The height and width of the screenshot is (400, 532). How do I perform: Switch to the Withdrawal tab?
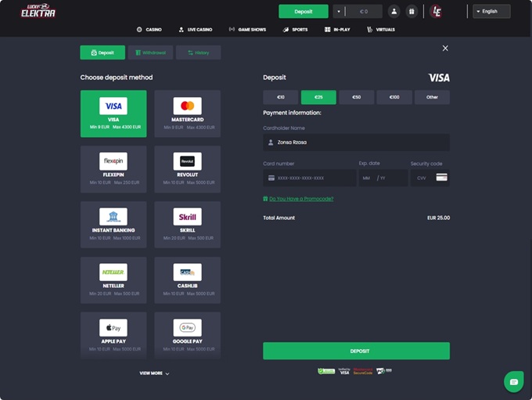151,52
